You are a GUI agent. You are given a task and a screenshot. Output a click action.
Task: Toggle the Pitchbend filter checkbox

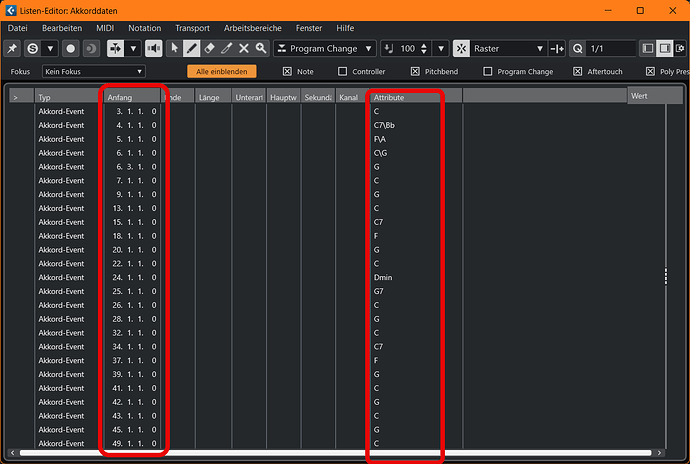tap(415, 71)
